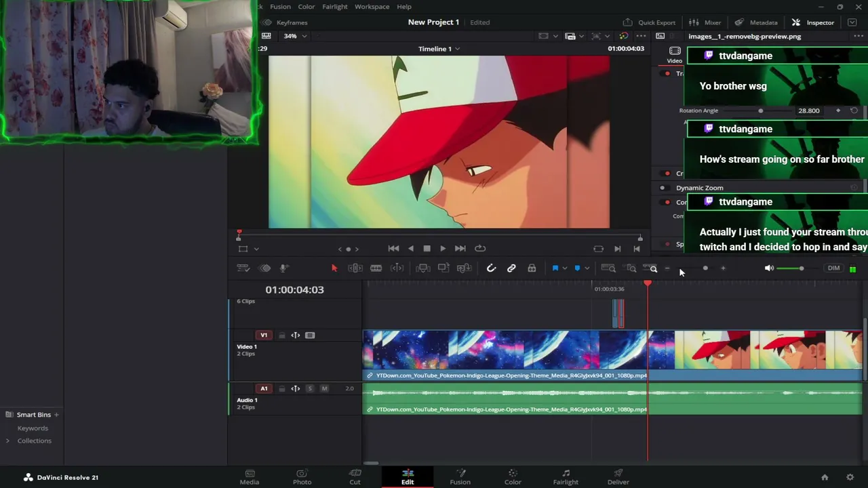
Task: Toggle the Inspector panel button
Action: click(812, 22)
